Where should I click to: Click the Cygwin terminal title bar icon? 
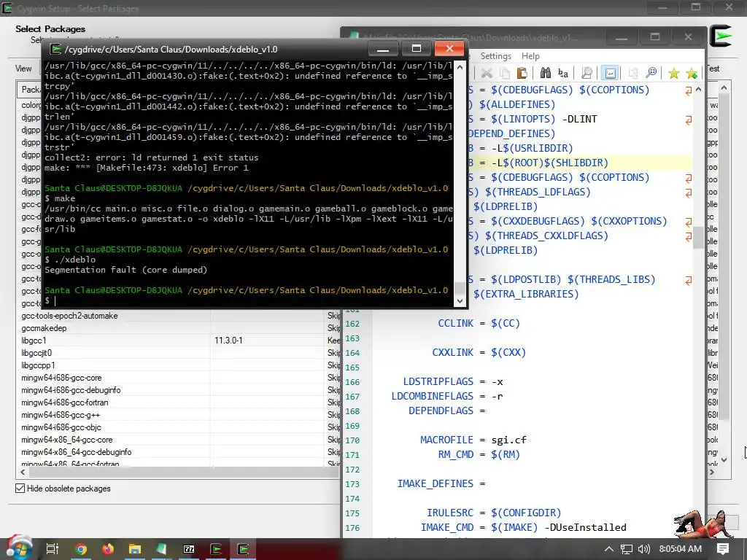click(x=55, y=49)
